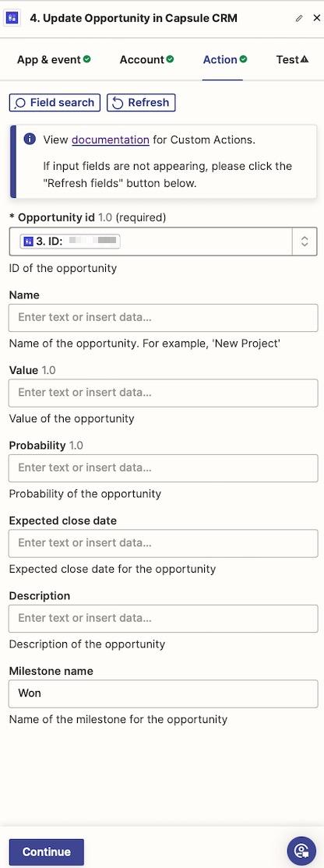Close the step editor panel
Viewport: 324px width, 868px height.
316,18
